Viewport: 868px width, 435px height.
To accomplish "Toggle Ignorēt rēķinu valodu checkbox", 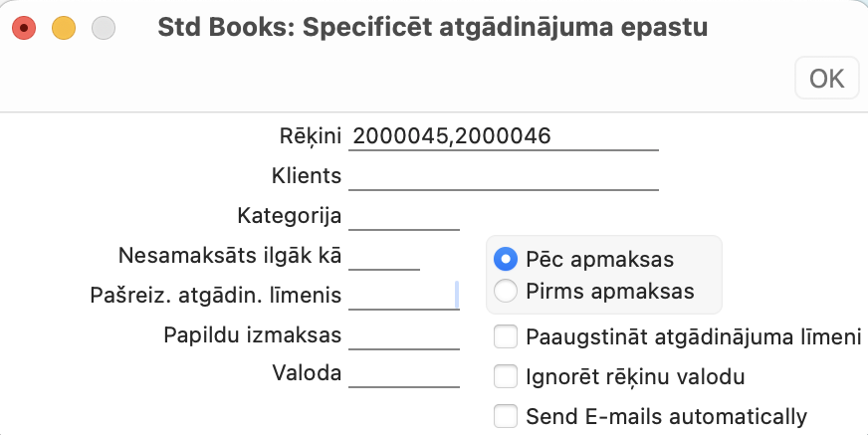I will [506, 377].
